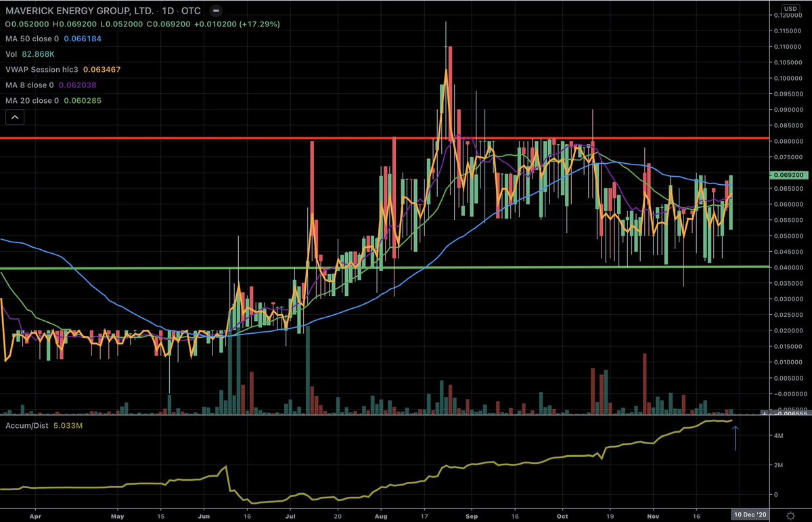Image resolution: width=812 pixels, height=522 pixels.
Task: Click the 0.120000 price axis label
Action: [x=788, y=15]
